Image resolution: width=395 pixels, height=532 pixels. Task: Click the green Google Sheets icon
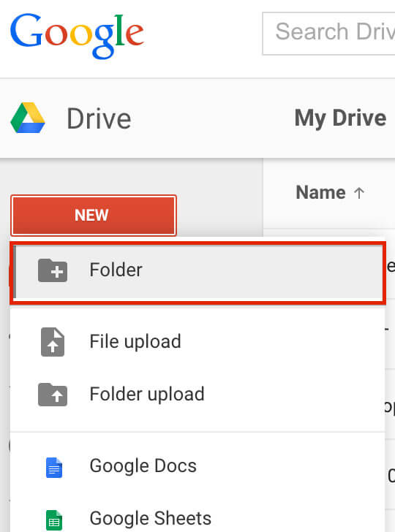[54, 520]
